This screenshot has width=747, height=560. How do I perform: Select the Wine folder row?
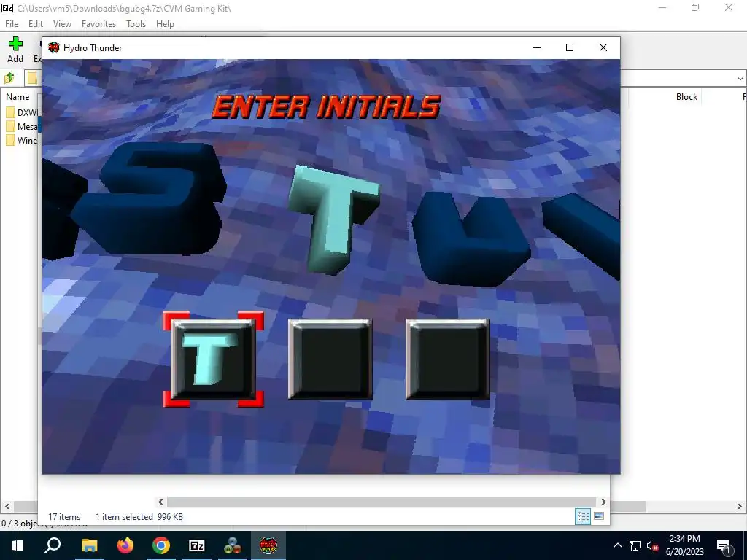(22, 141)
